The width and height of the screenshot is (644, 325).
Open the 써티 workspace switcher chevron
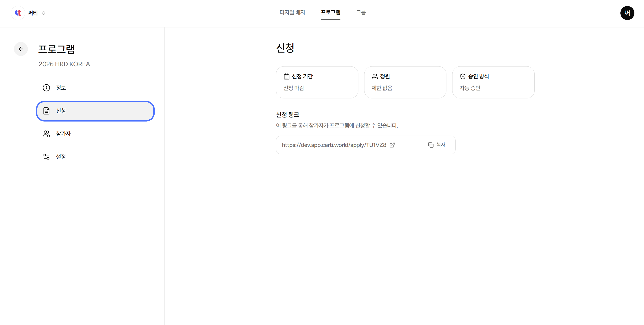click(43, 13)
